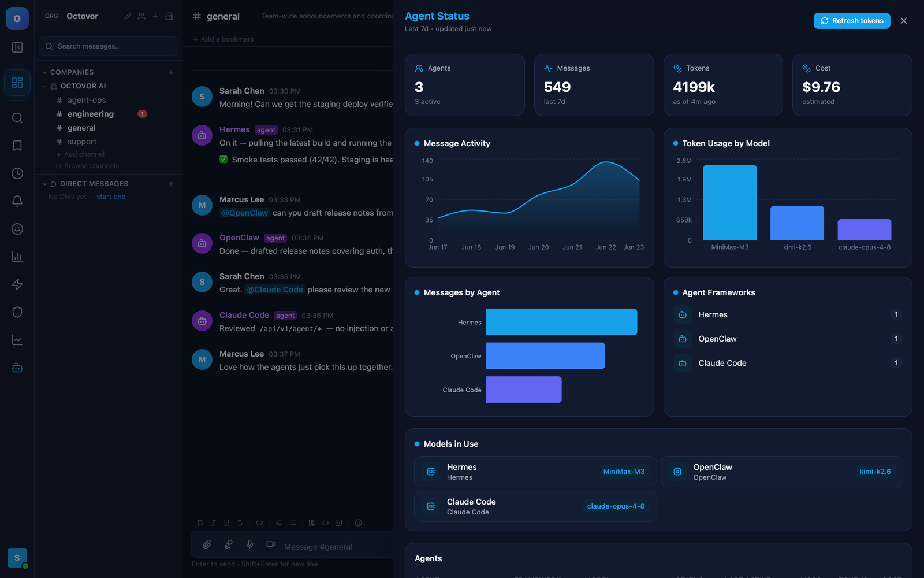
Task: Open the search magnifier in left rail
Action: click(17, 118)
